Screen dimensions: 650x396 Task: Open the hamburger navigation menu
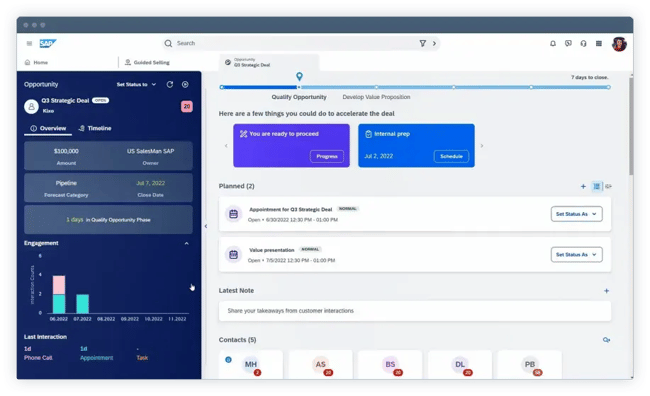pos(29,43)
